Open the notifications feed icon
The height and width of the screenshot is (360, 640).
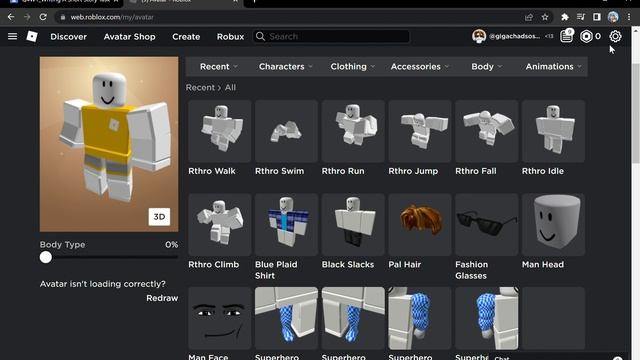coord(567,36)
